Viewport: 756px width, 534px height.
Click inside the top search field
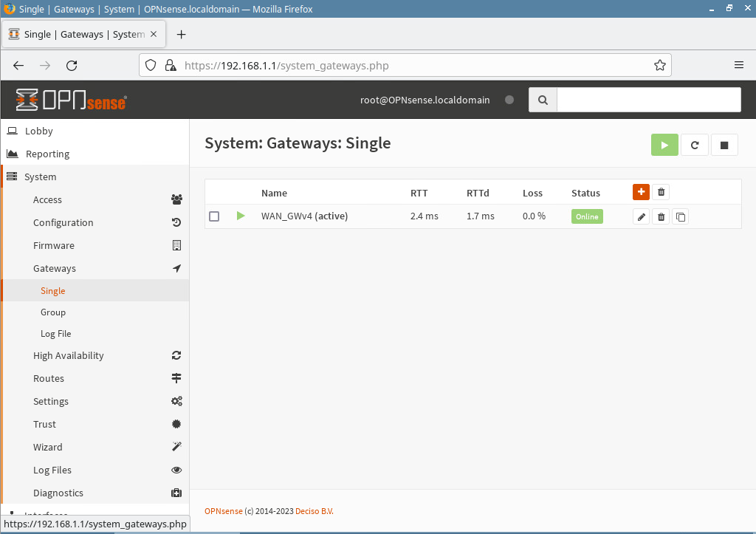(x=648, y=100)
